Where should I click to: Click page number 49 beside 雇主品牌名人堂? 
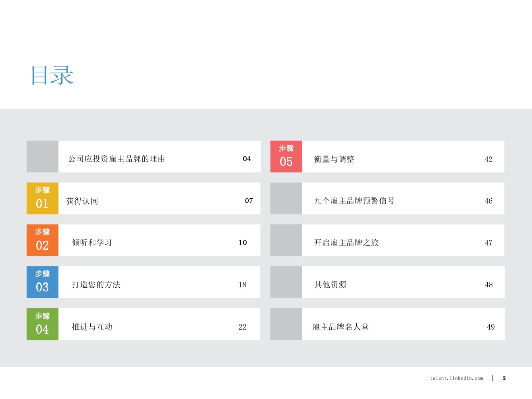490,327
